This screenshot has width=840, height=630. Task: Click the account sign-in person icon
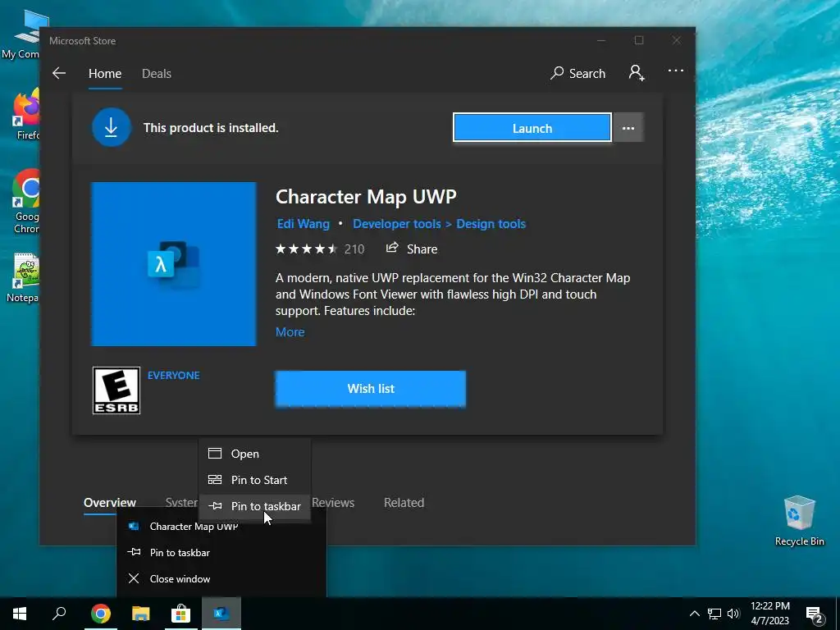[637, 73]
